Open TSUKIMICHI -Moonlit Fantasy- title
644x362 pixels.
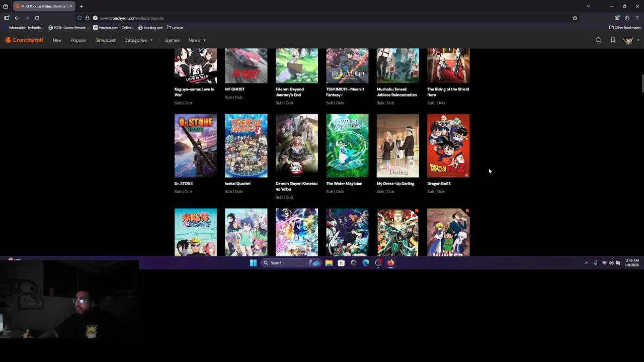click(x=345, y=92)
